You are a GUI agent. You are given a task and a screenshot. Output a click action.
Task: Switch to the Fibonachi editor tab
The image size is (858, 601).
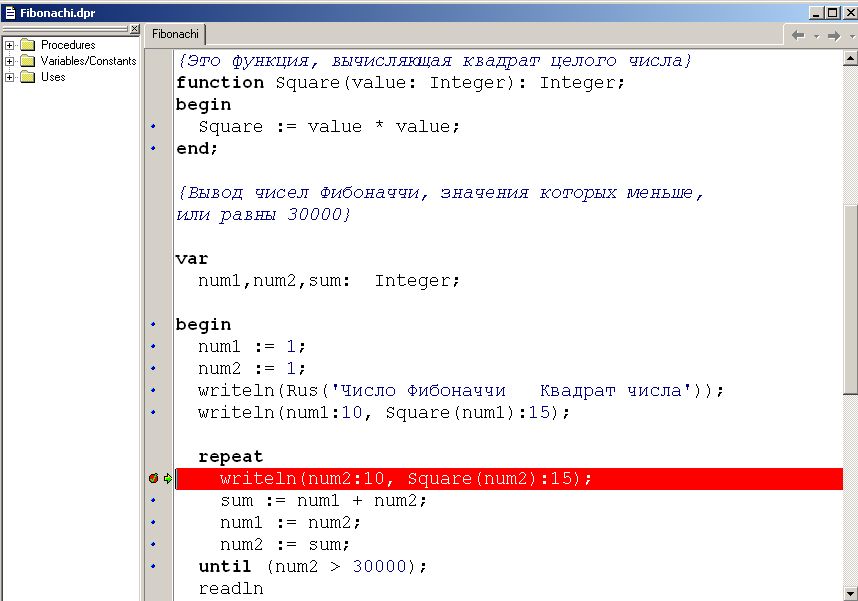point(175,34)
